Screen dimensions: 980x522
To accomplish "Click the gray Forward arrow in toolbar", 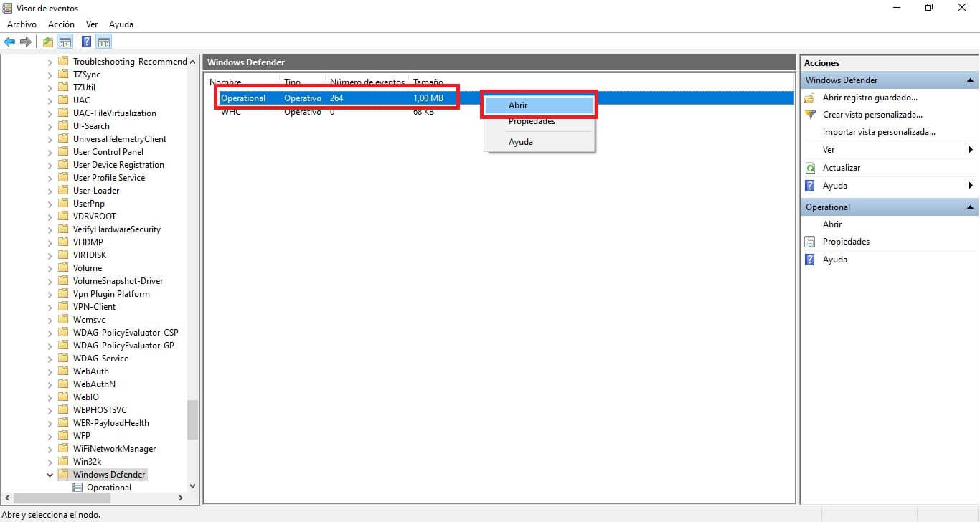I will (x=26, y=42).
